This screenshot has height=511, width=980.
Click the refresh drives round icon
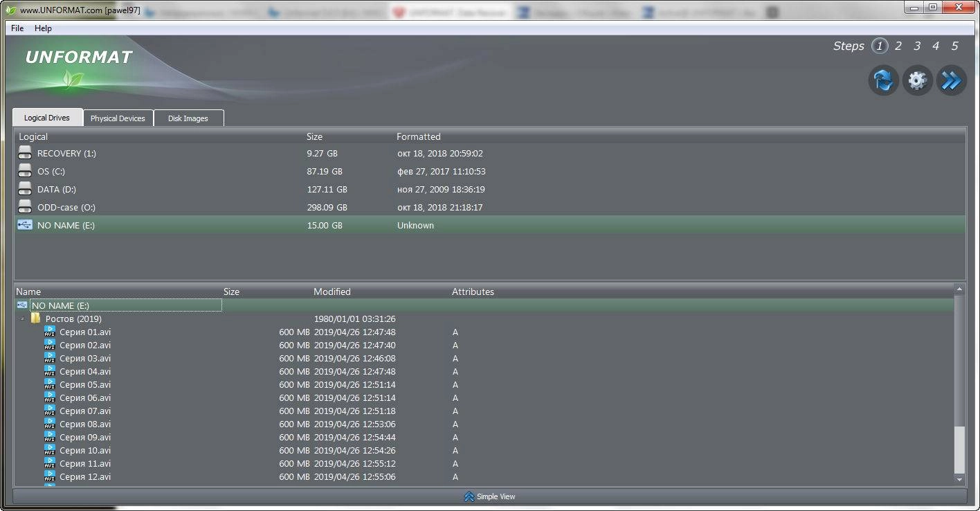[883, 81]
